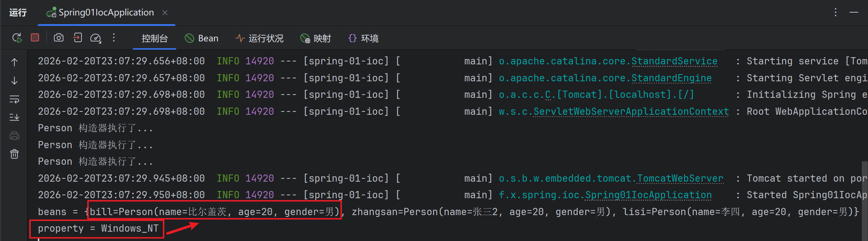Toggle soft-wrap in console output
The width and height of the screenshot is (868, 241).
[14, 99]
